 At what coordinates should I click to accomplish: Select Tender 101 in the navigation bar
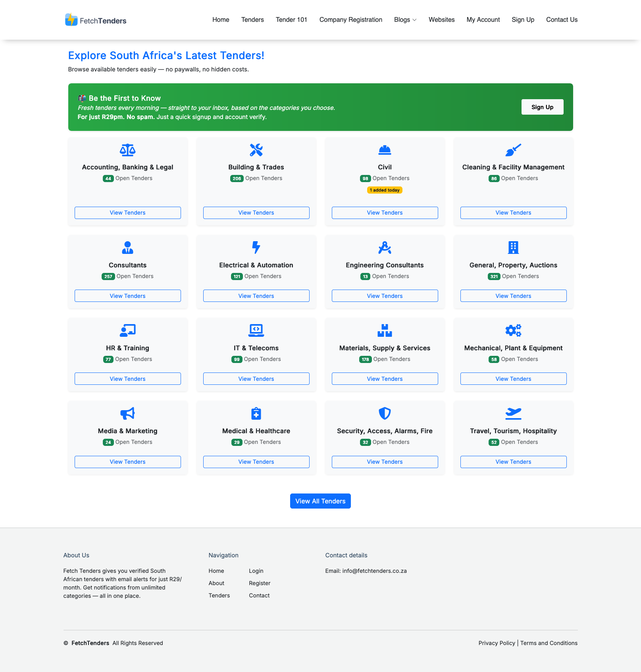click(291, 20)
